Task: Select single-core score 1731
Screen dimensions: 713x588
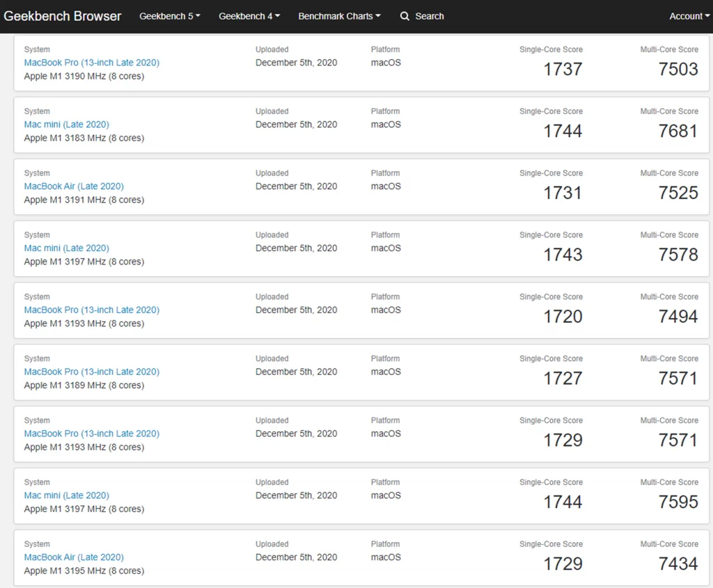Action: click(563, 193)
